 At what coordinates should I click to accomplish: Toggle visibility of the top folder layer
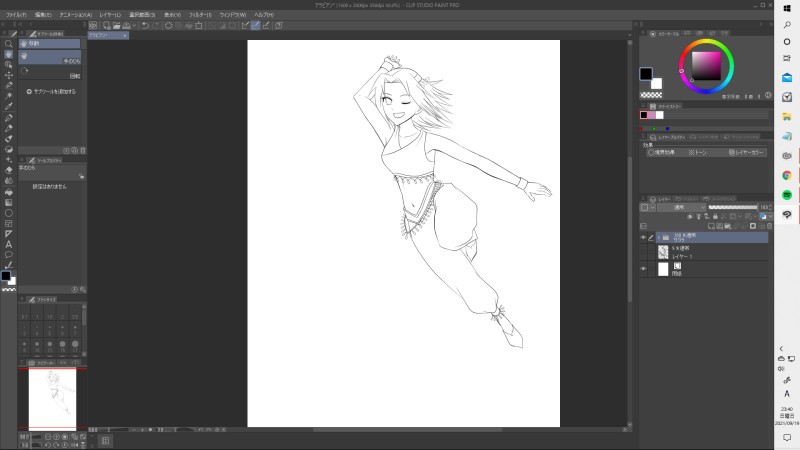point(644,238)
